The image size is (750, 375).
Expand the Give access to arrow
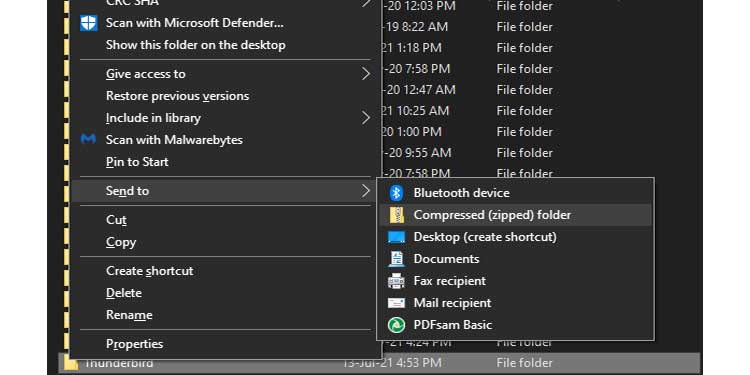point(366,74)
